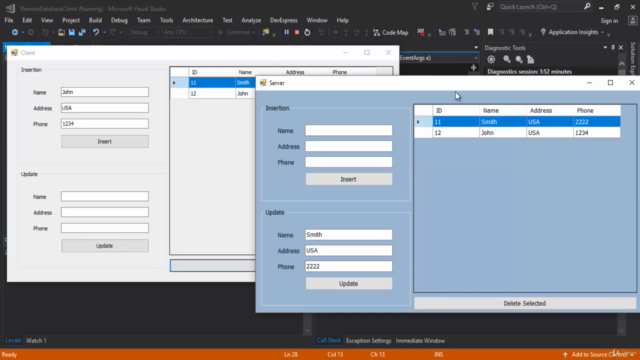Click the breakpoint exception toolbar icon
This screenshot has width=640, height=360.
click(421, 32)
